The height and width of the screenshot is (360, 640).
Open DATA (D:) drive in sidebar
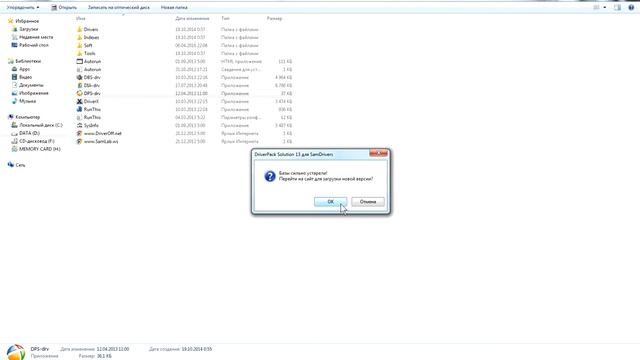(x=29, y=133)
